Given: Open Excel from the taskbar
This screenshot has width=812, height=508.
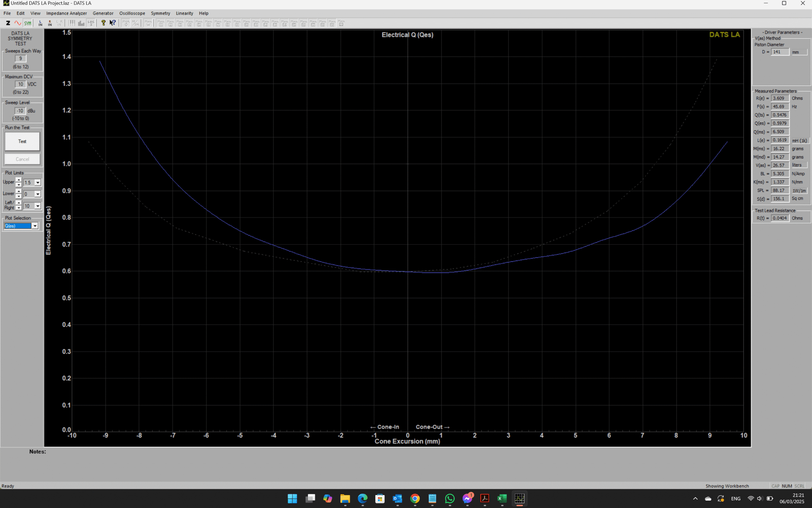Looking at the screenshot, I should pos(502,498).
